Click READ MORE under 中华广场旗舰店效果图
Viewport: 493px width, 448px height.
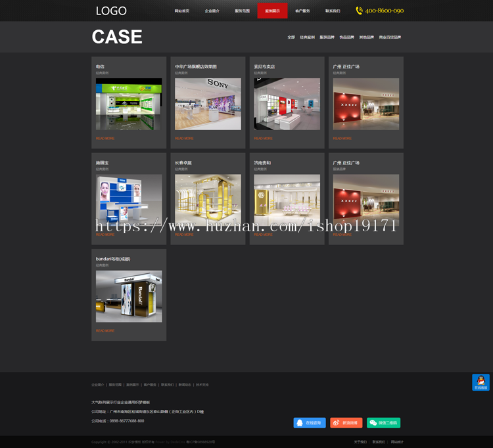[184, 138]
